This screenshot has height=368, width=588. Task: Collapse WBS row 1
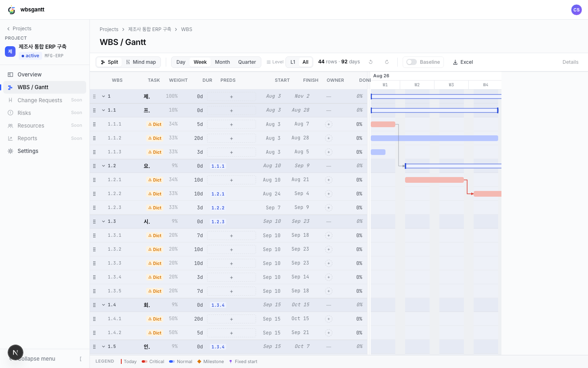tap(103, 96)
